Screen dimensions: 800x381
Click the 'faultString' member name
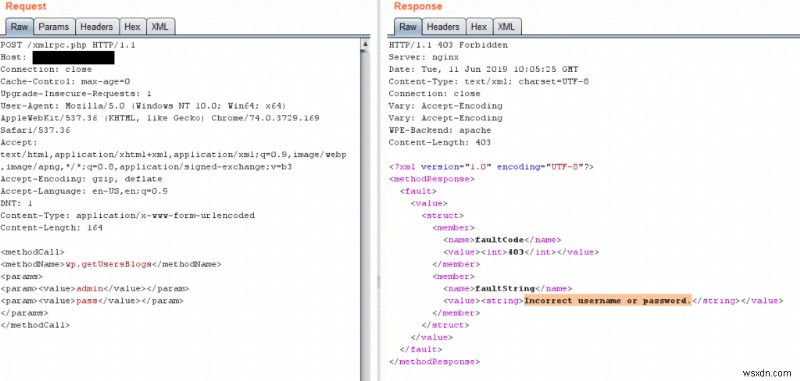(x=505, y=289)
